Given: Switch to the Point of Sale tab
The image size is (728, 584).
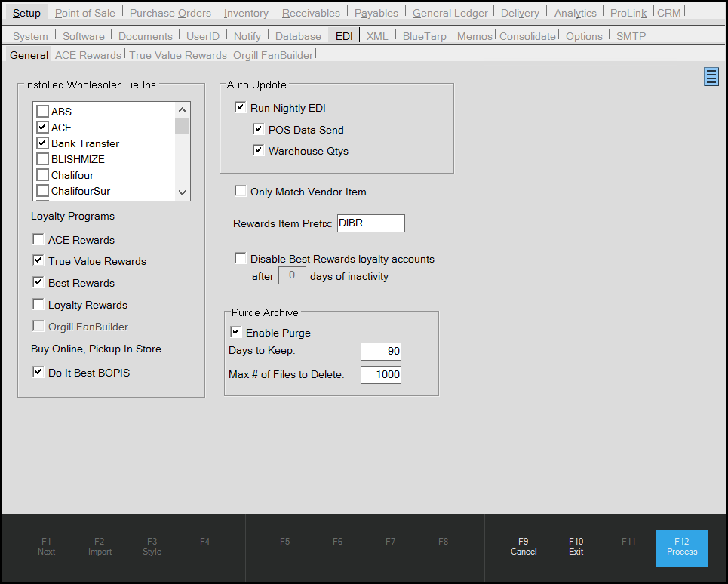Looking at the screenshot, I should click(x=86, y=13).
